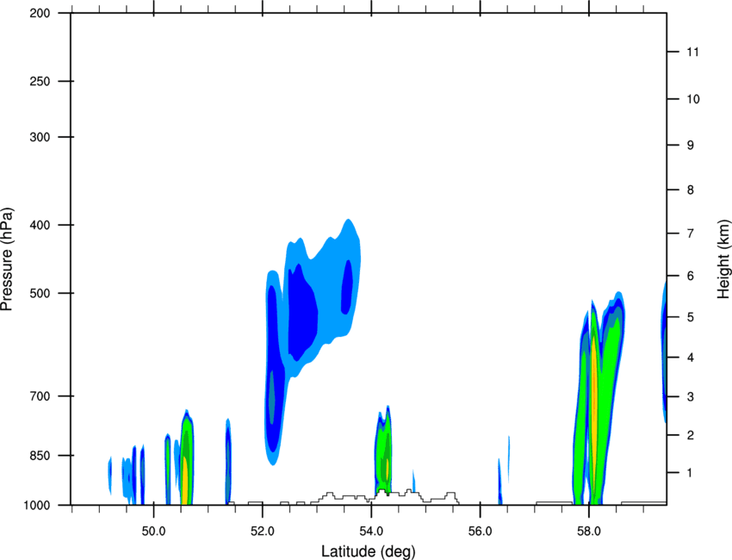Click the "Latitude (deg)" axis title
The width and height of the screenshot is (732, 560).
pos(368,551)
